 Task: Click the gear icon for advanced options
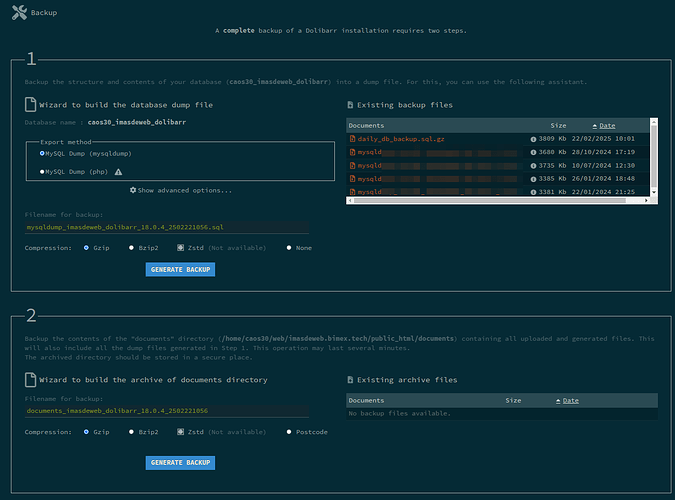pyautogui.click(x=133, y=190)
